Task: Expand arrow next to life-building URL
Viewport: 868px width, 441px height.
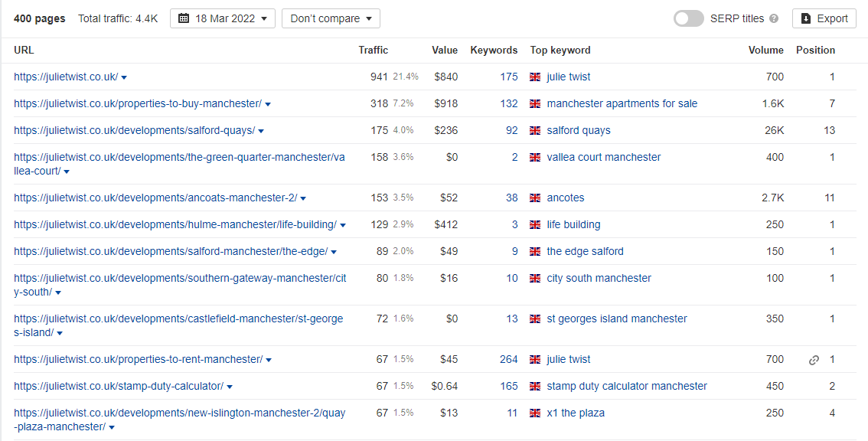Action: [x=343, y=226]
